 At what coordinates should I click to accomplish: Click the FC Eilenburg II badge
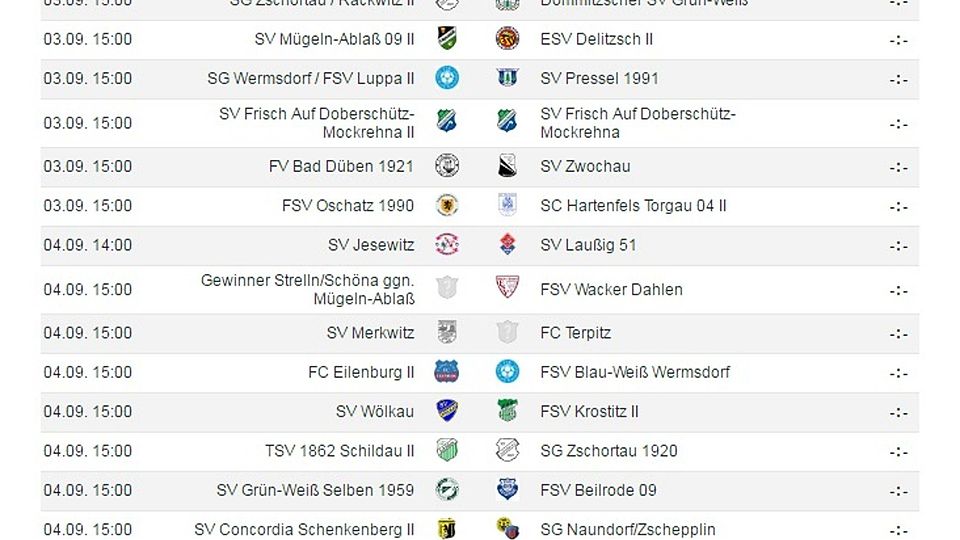(x=447, y=372)
